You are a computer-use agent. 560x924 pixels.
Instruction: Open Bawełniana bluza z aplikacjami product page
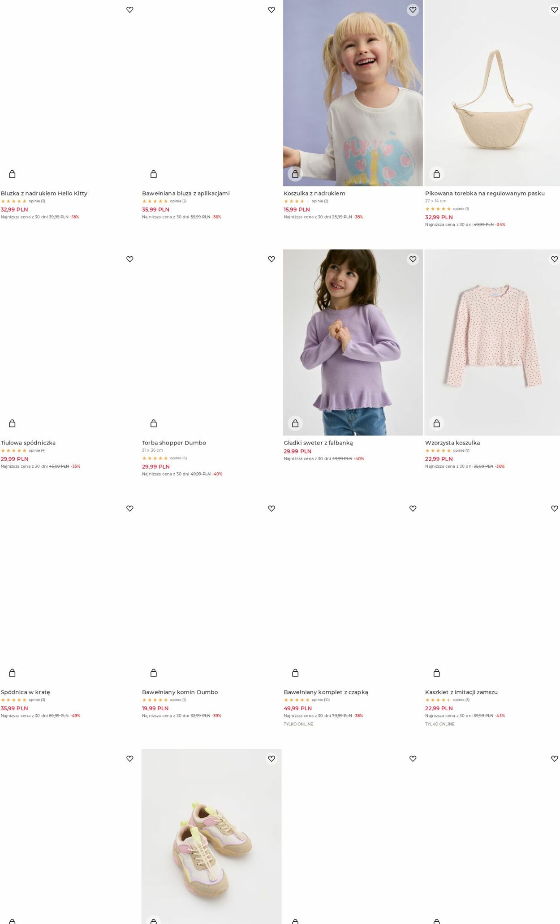pyautogui.click(x=186, y=194)
